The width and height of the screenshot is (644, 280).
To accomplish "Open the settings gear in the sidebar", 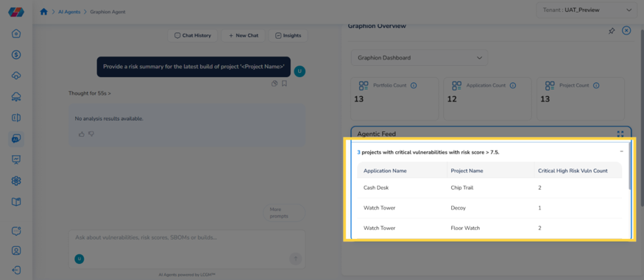I will click(16, 180).
